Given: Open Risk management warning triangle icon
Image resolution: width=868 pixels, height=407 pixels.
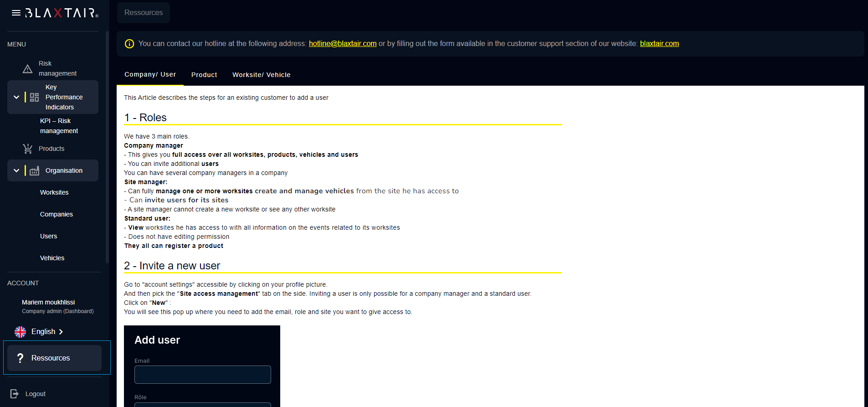Looking at the screenshot, I should pyautogui.click(x=27, y=69).
